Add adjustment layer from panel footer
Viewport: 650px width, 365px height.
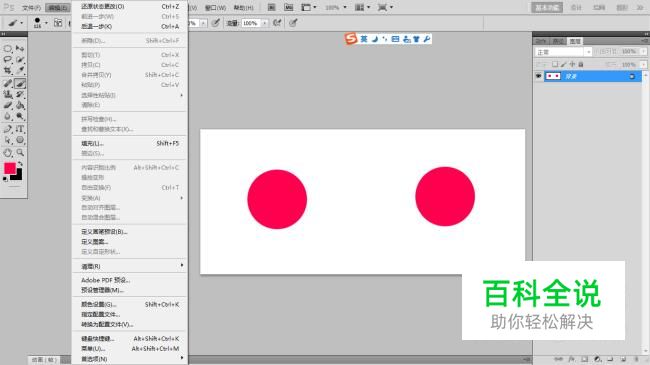pyautogui.click(x=597, y=359)
